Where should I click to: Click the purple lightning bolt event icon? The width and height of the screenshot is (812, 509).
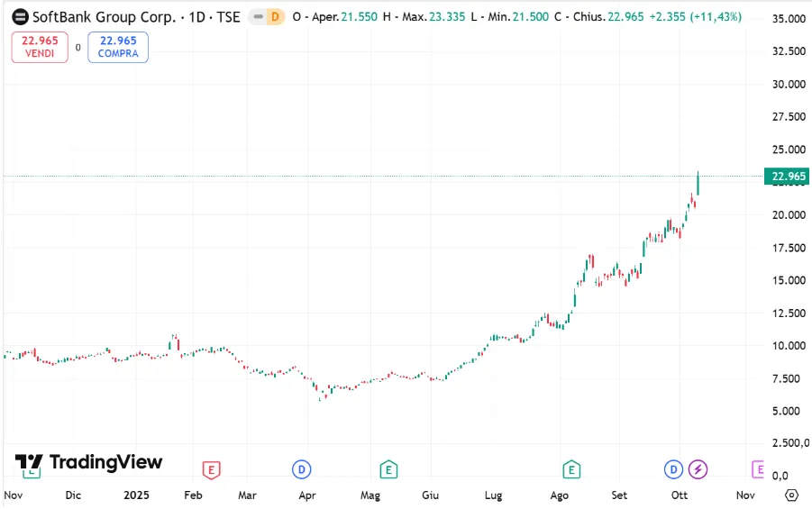[698, 469]
